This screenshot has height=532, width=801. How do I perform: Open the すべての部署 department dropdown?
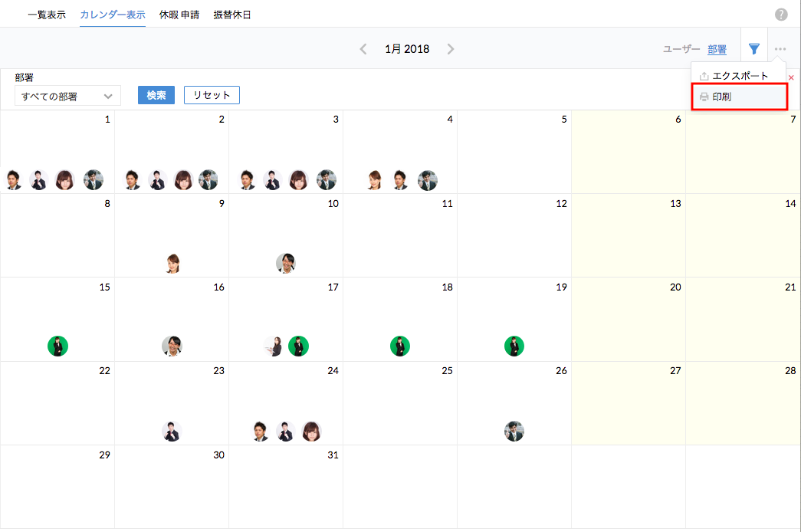67,96
